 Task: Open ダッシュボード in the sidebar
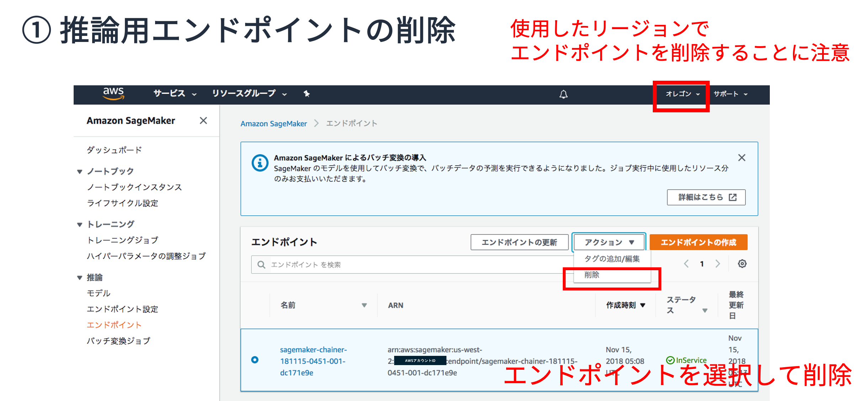point(115,150)
